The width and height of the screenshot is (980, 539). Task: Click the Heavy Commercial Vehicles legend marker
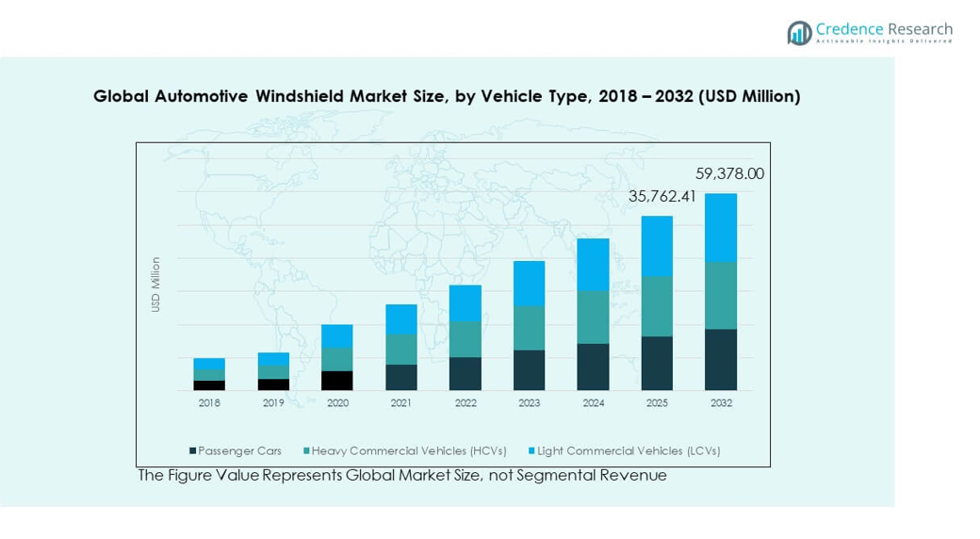[x=307, y=451]
